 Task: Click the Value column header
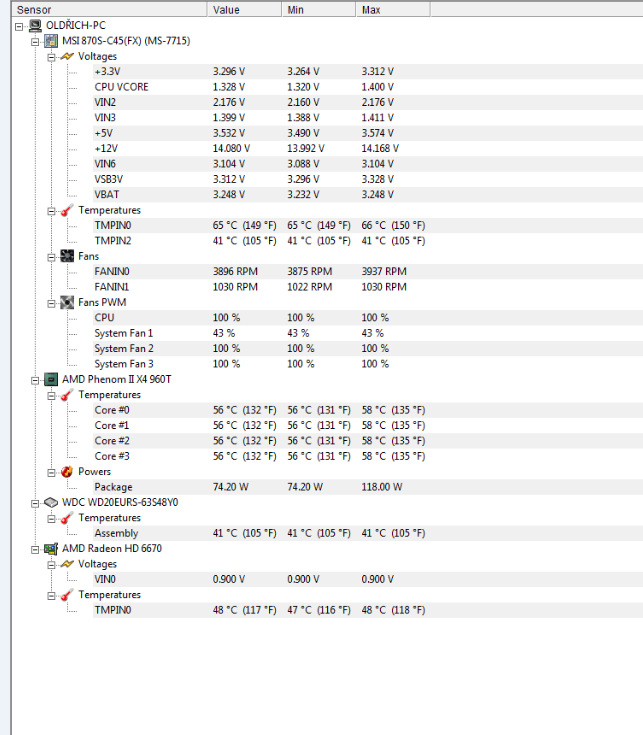click(245, 9)
